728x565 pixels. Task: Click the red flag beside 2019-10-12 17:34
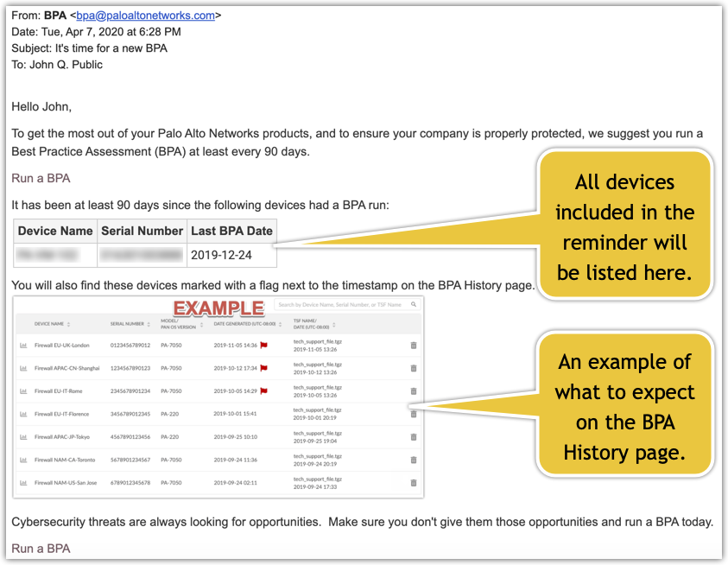[263, 368]
